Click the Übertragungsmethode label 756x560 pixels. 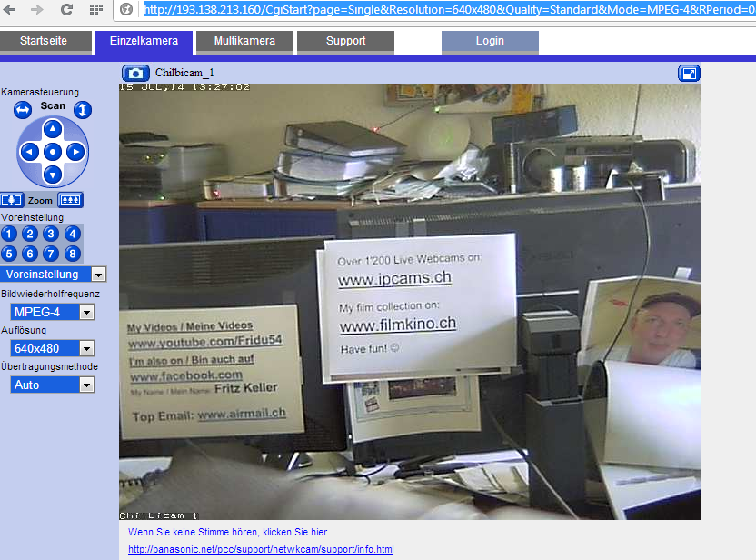coord(49,366)
